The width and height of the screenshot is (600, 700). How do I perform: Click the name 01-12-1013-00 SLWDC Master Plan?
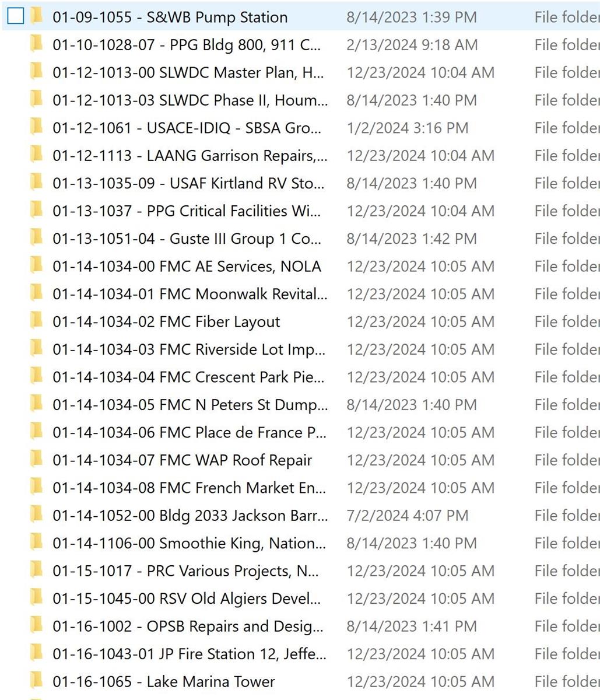coord(188,72)
